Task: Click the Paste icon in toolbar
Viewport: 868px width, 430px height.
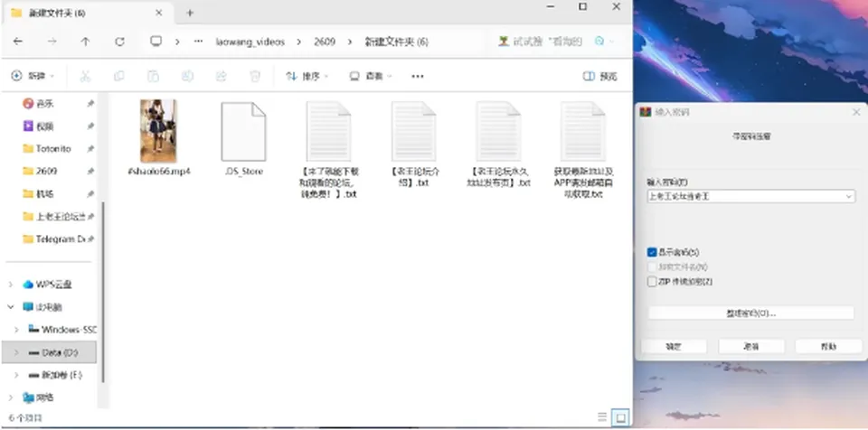Action: click(x=153, y=77)
